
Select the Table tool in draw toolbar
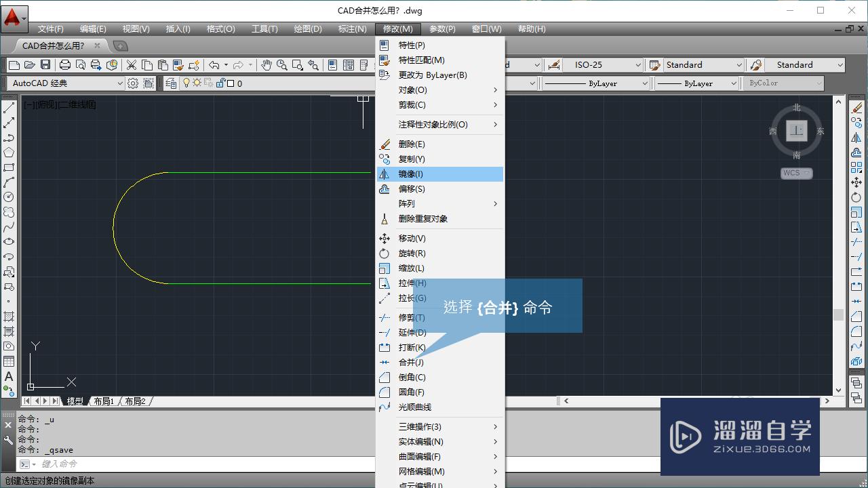click(9, 361)
